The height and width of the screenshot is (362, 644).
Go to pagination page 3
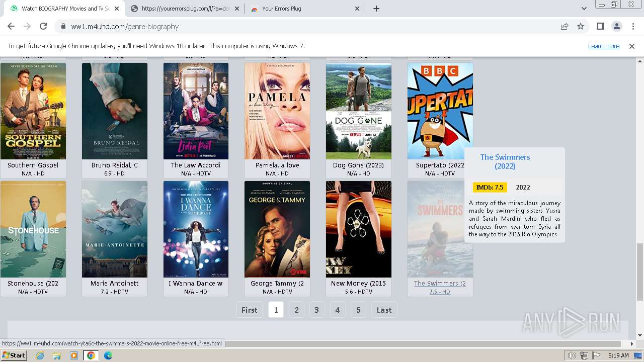(316, 310)
